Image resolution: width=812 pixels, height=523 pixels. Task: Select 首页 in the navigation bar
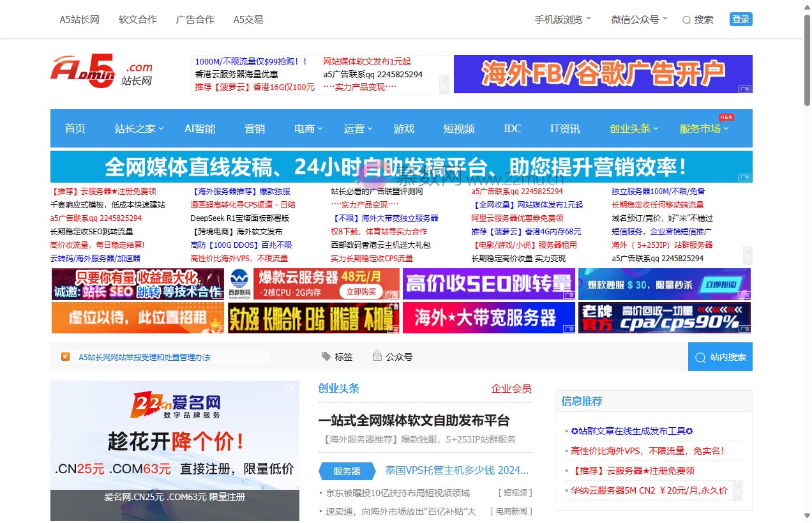75,128
